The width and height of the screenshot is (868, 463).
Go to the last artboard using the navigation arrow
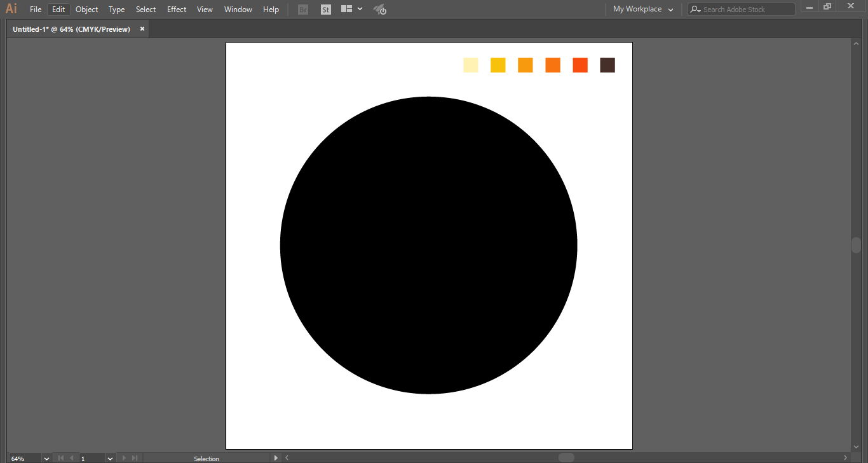135,458
